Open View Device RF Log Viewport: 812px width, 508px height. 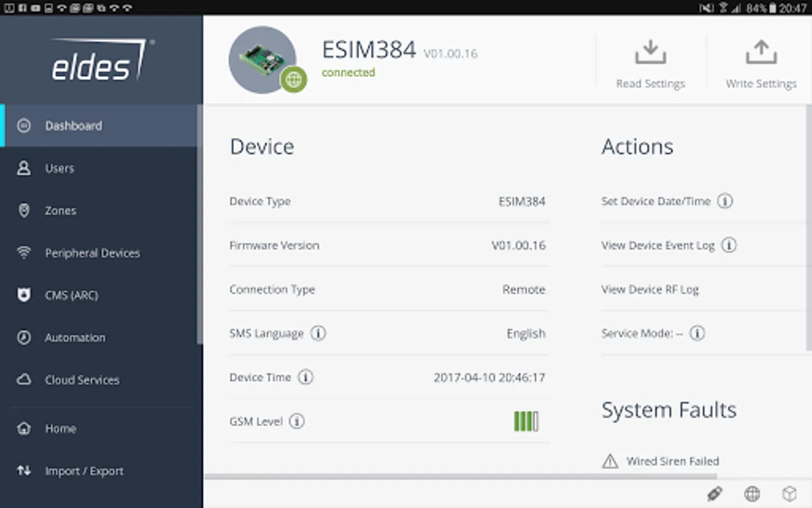click(650, 289)
